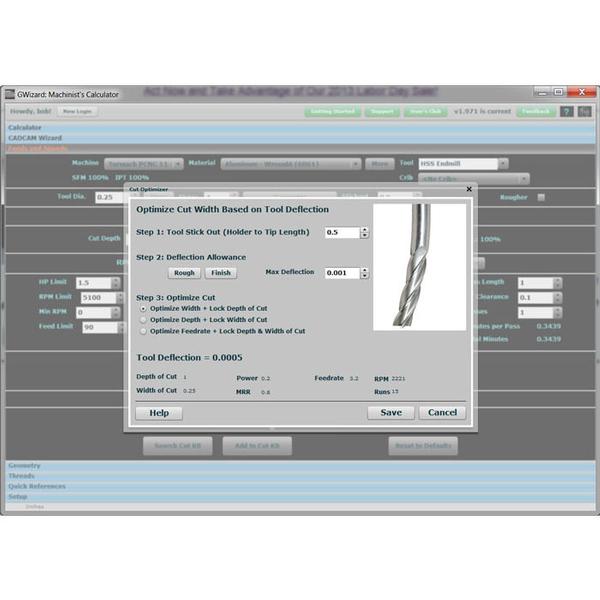Click the question mark help icon
This screenshot has height=600, width=600.
click(x=566, y=112)
